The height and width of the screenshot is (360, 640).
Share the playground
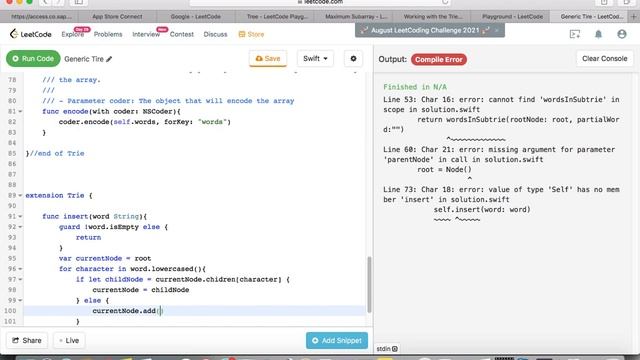point(27,340)
